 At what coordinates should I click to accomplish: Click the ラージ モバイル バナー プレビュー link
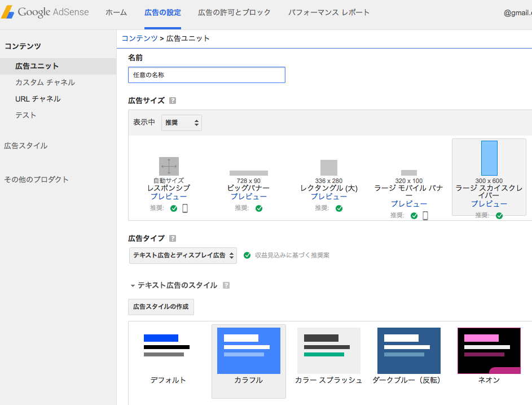click(x=409, y=204)
